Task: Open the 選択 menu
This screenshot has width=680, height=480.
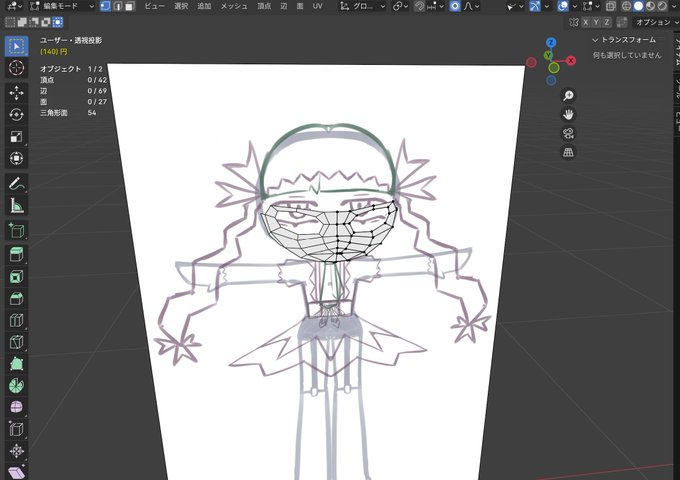Action: (181, 6)
